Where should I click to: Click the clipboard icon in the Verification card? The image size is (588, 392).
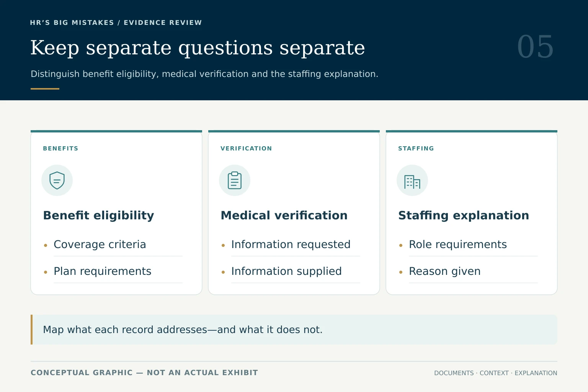tap(235, 180)
